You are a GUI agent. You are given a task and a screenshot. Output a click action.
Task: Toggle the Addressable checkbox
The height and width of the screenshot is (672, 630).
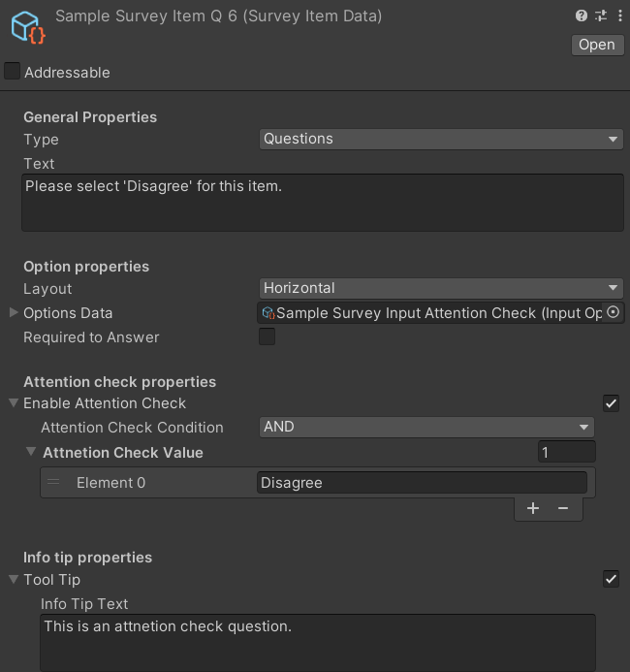tap(12, 71)
